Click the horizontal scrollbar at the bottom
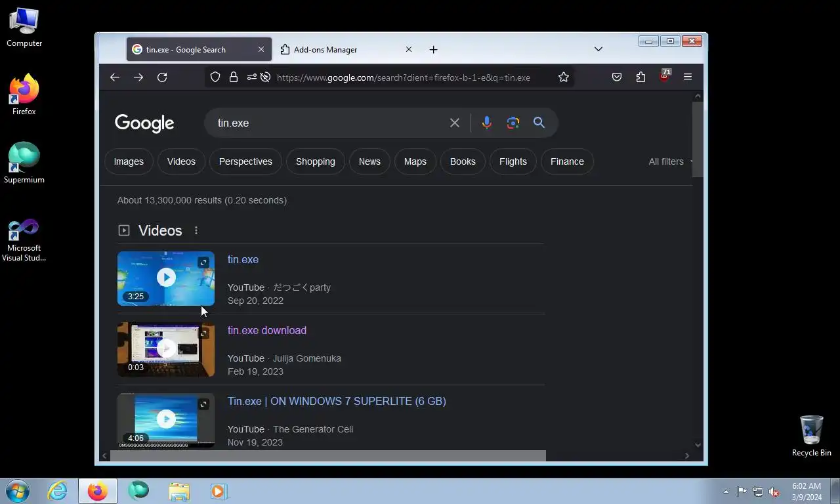This screenshot has height=504, width=840. point(328,455)
